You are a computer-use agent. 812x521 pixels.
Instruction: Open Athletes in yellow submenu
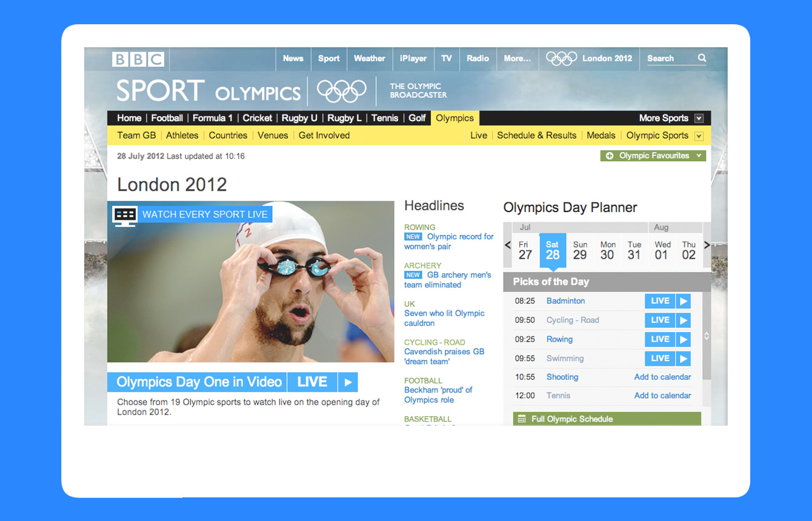tap(182, 136)
